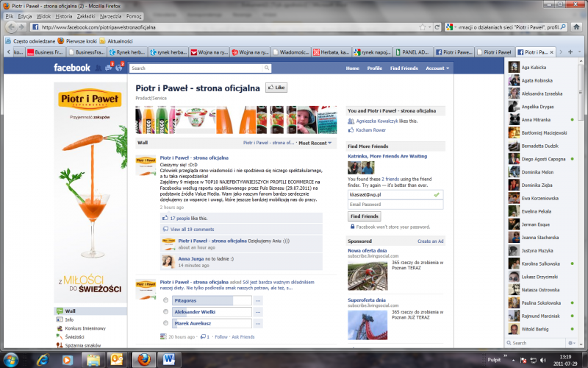Open the Narzędzia menu

(x=111, y=16)
